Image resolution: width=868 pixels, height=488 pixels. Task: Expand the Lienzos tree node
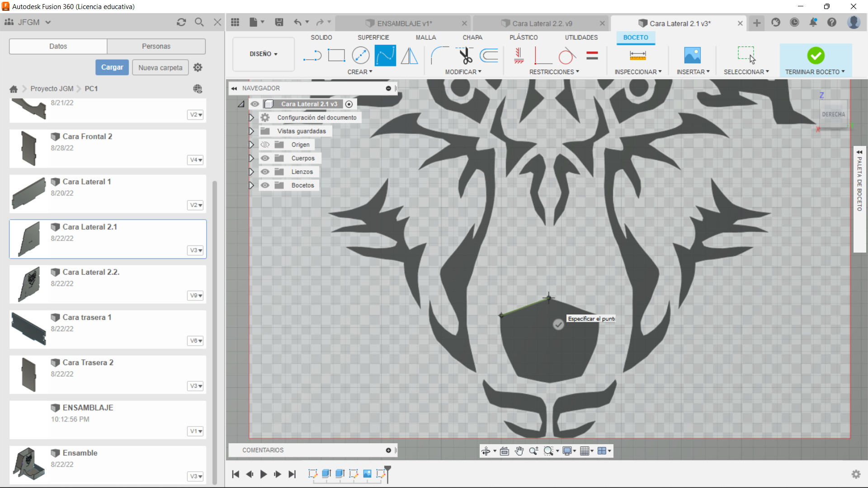click(x=251, y=172)
